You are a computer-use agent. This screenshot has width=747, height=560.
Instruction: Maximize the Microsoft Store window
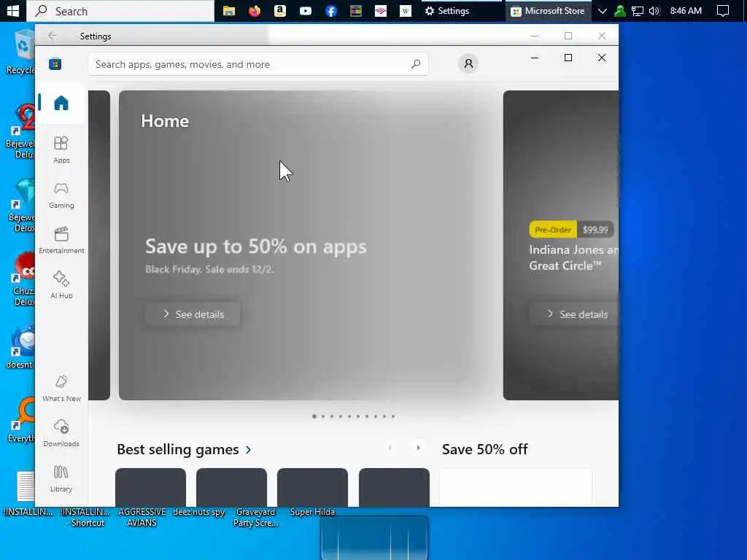click(568, 58)
